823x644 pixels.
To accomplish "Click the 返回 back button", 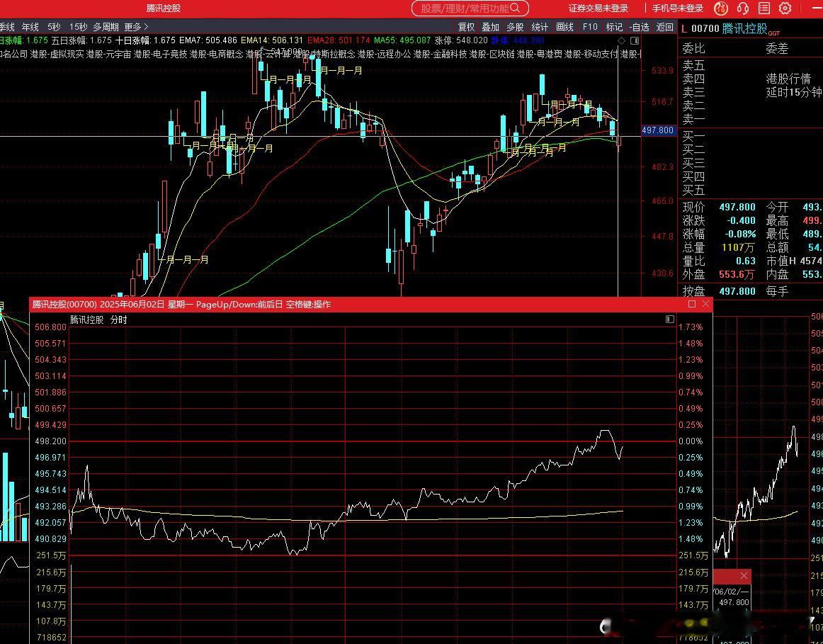I will click(x=664, y=27).
